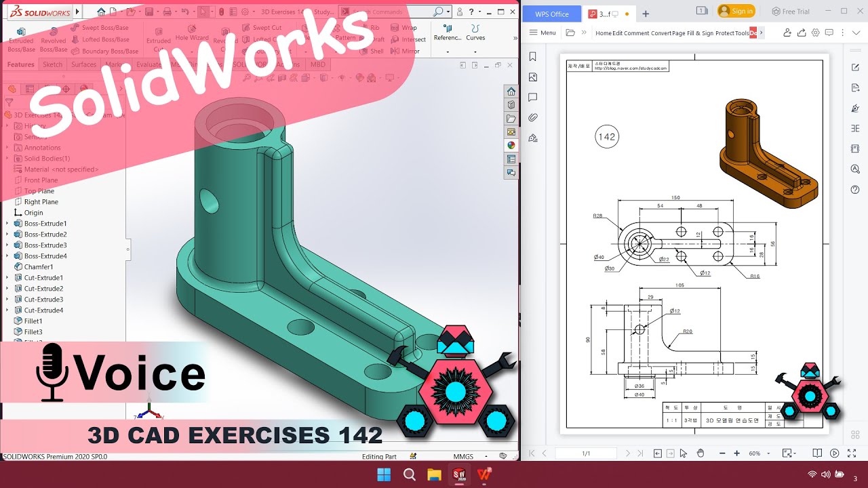Expand the Boss-Extrude4 feature

coord(7,256)
